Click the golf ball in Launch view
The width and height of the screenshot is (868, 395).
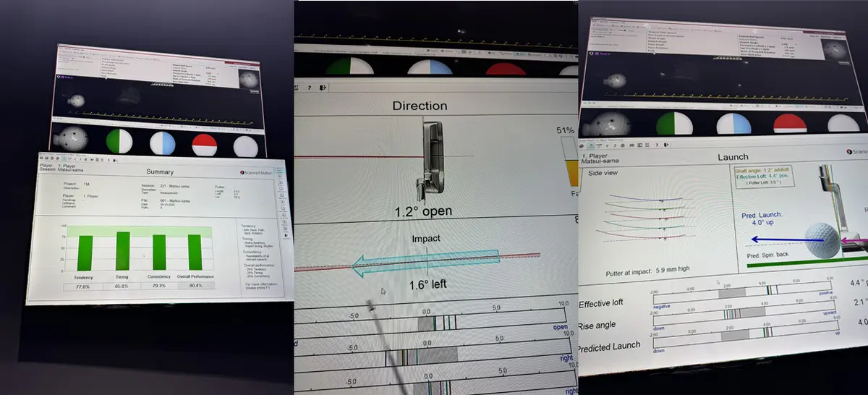pyautogui.click(x=825, y=239)
